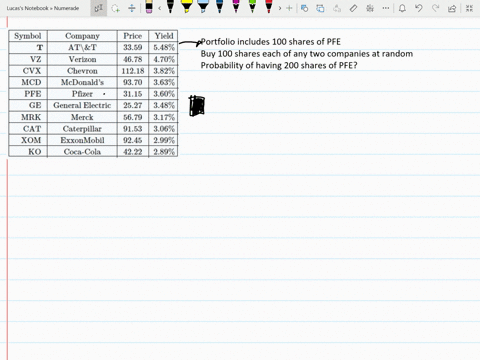Open the Shapes tool
Screen dimensions: 480x360
coord(304,8)
